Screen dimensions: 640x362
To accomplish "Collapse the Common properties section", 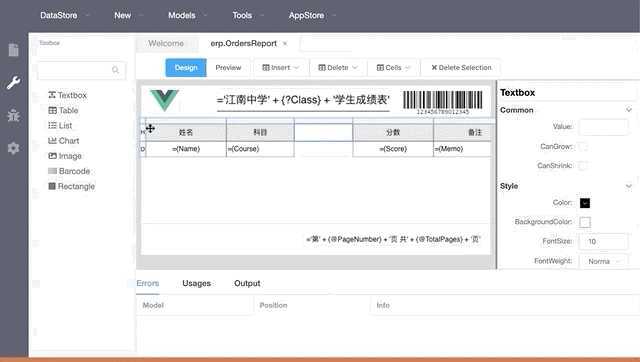I will [x=629, y=110].
